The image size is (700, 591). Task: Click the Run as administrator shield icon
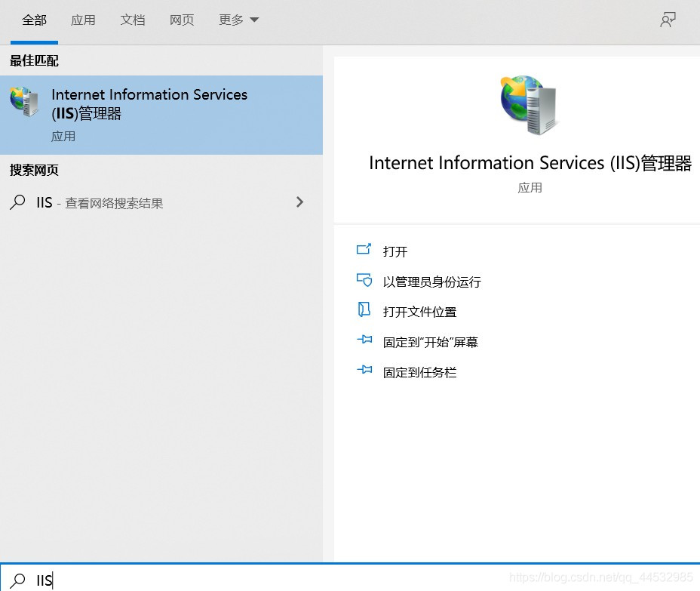pos(364,280)
